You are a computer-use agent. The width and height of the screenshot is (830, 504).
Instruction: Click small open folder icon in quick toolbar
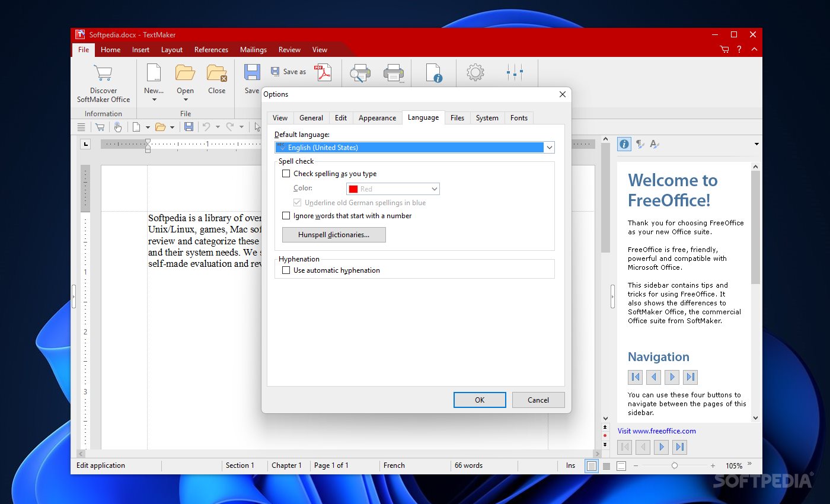[160, 127]
